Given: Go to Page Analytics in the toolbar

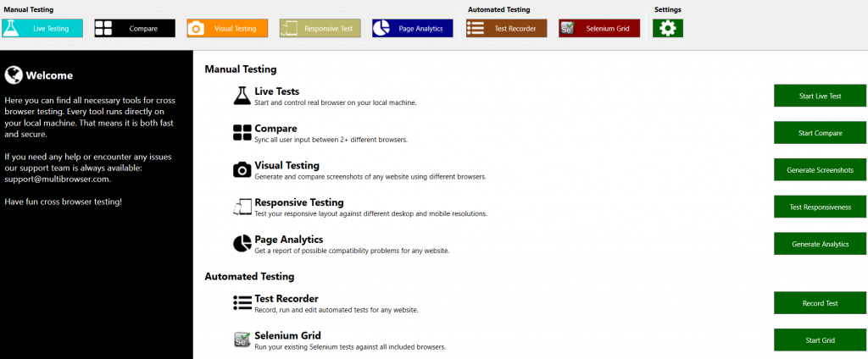Looking at the screenshot, I should (x=413, y=28).
